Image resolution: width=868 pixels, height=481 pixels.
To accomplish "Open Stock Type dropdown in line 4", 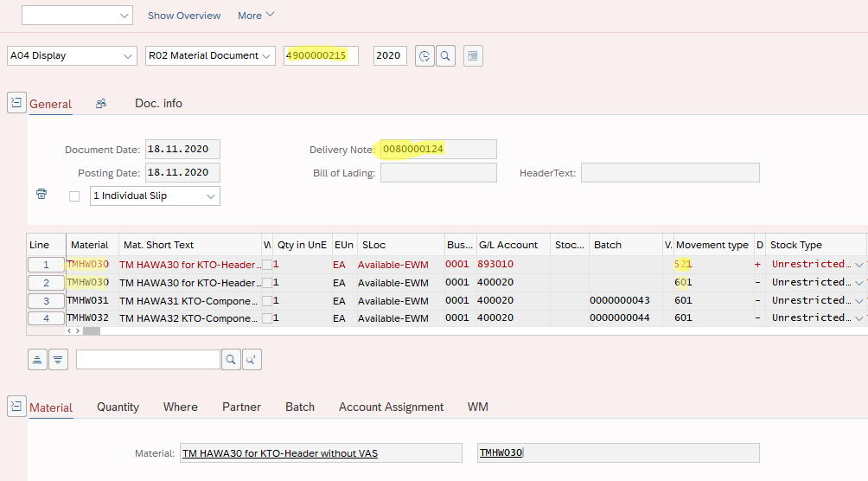I will coord(858,318).
